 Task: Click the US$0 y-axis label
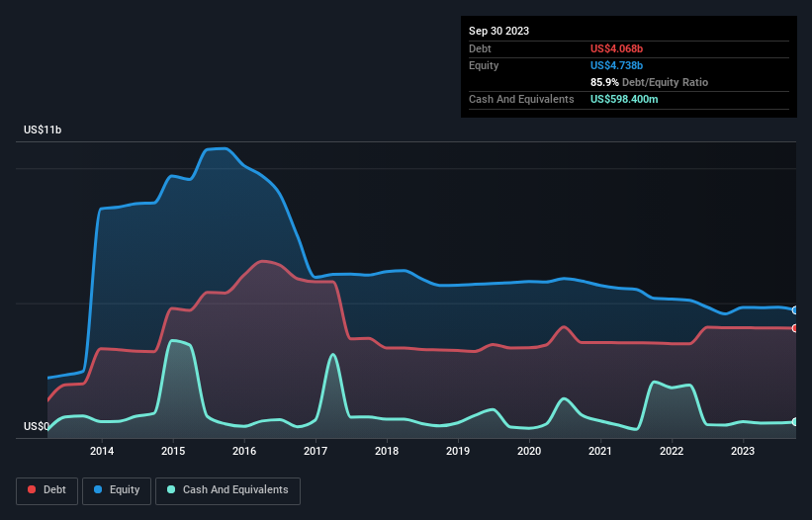[x=37, y=426]
